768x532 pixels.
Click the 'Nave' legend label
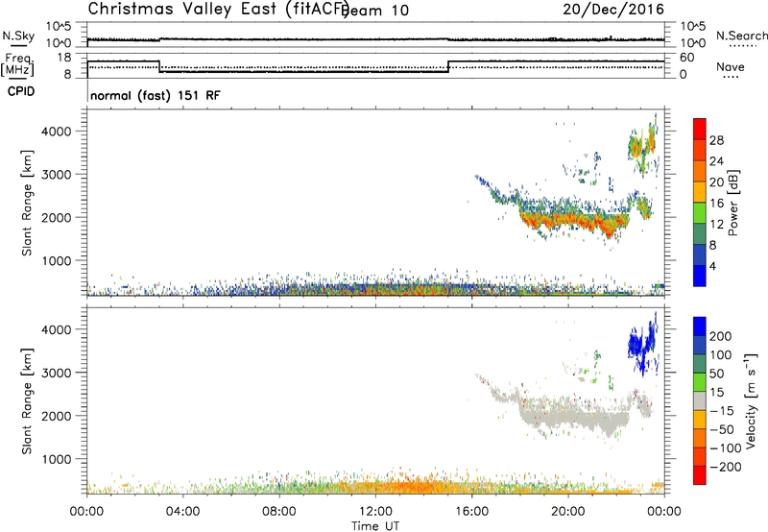pyautogui.click(x=731, y=67)
